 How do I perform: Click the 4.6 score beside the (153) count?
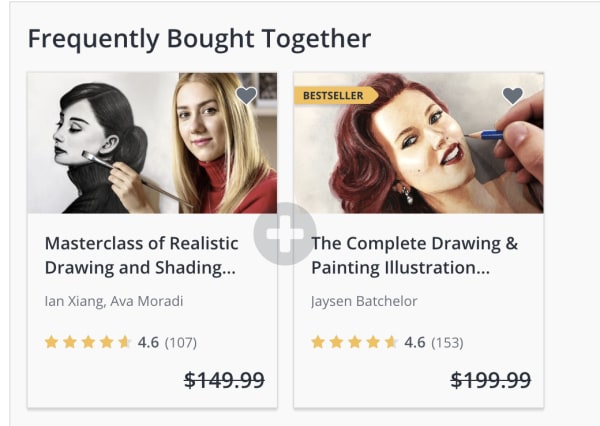[414, 342]
